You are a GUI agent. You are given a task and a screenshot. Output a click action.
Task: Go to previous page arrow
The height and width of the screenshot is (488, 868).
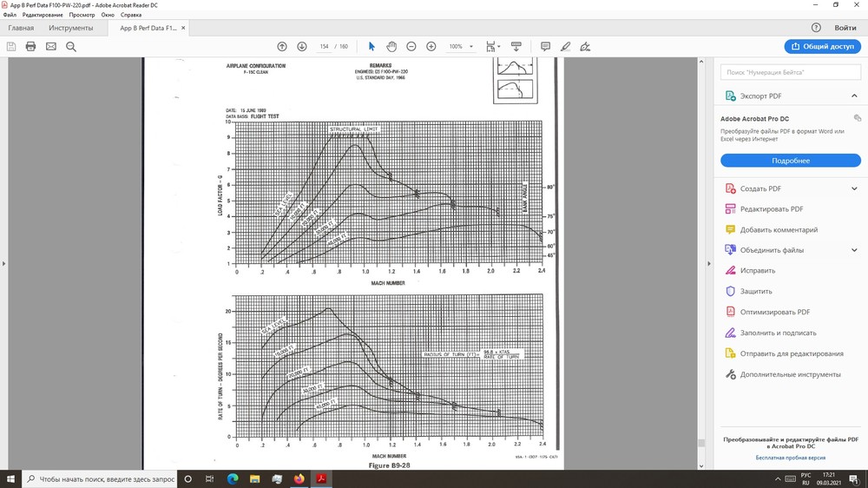tap(282, 47)
